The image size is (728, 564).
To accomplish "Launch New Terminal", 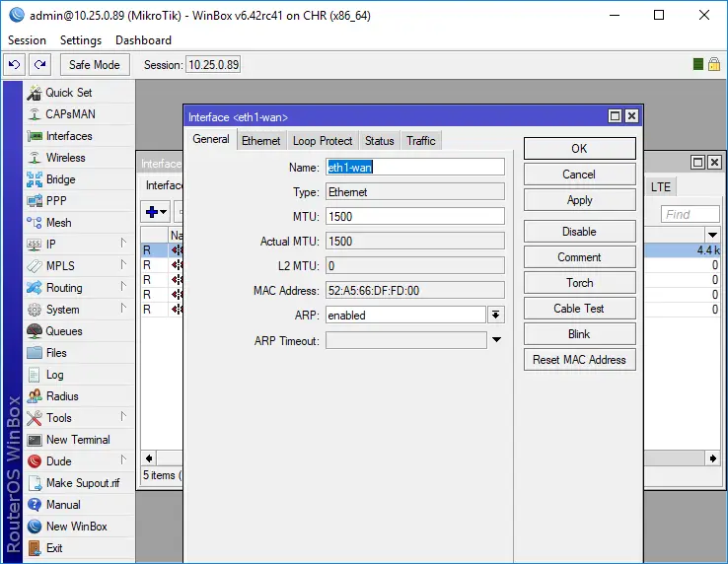I will (x=79, y=440).
